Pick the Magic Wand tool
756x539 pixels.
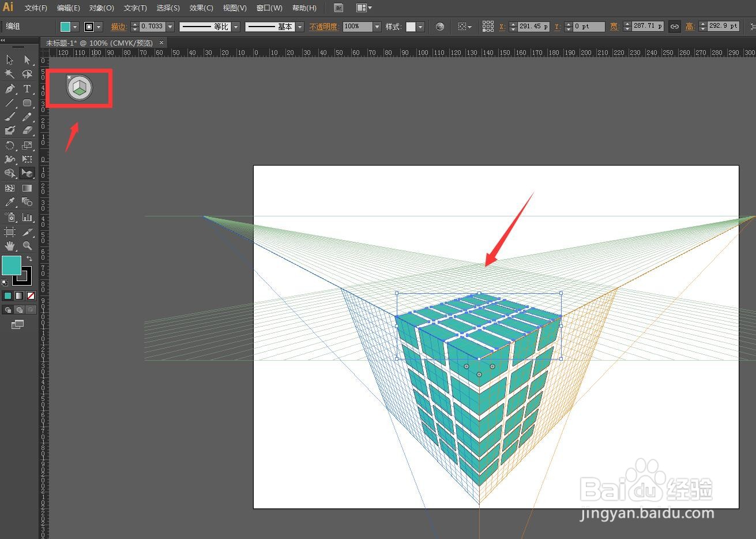pyautogui.click(x=10, y=74)
